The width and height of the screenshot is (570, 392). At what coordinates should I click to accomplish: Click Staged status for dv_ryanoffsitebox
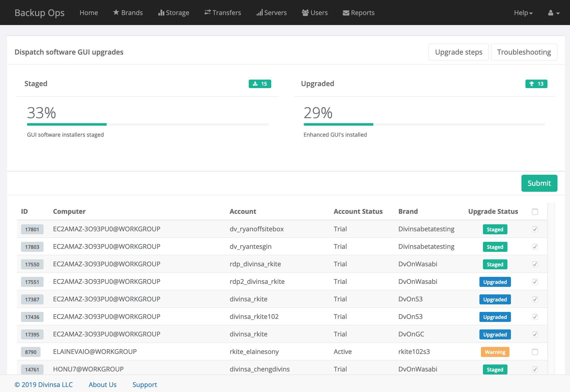[x=495, y=229]
